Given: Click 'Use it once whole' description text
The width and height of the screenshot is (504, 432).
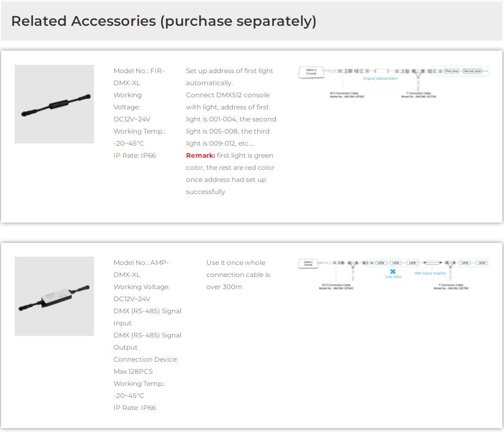Looking at the screenshot, I should [x=236, y=263].
